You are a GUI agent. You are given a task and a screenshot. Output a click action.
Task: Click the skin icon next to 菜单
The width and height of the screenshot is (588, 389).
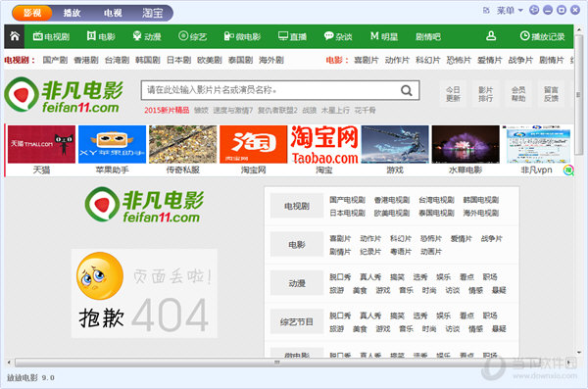[486, 11]
